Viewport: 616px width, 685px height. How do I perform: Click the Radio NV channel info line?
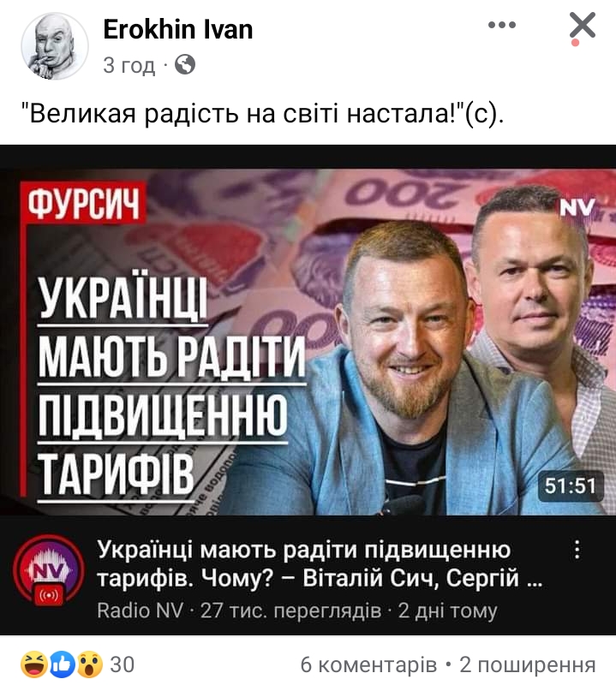click(296, 611)
